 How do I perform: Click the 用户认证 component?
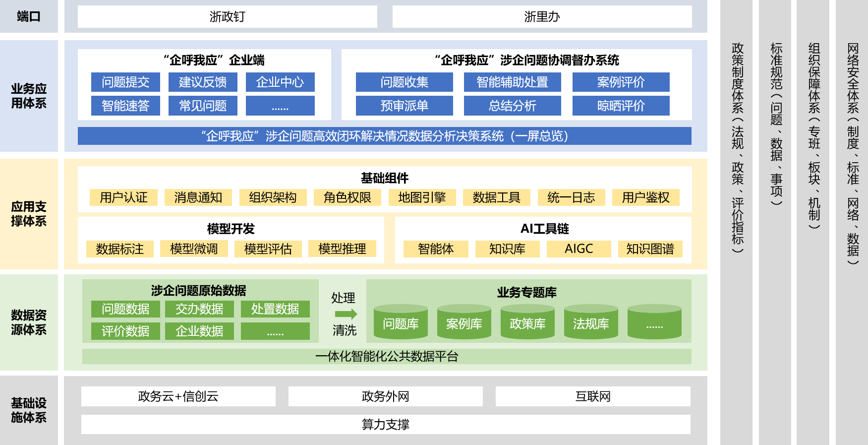pyautogui.click(x=123, y=197)
